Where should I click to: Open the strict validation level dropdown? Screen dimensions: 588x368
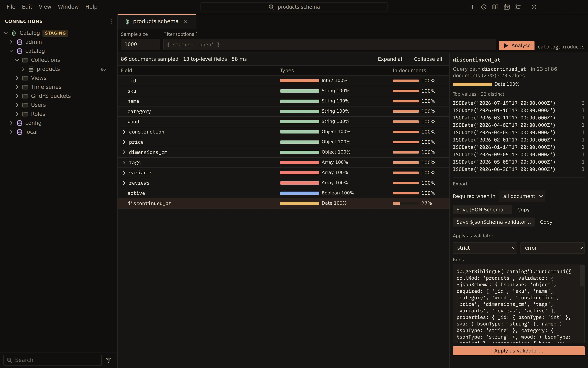tap(485, 248)
